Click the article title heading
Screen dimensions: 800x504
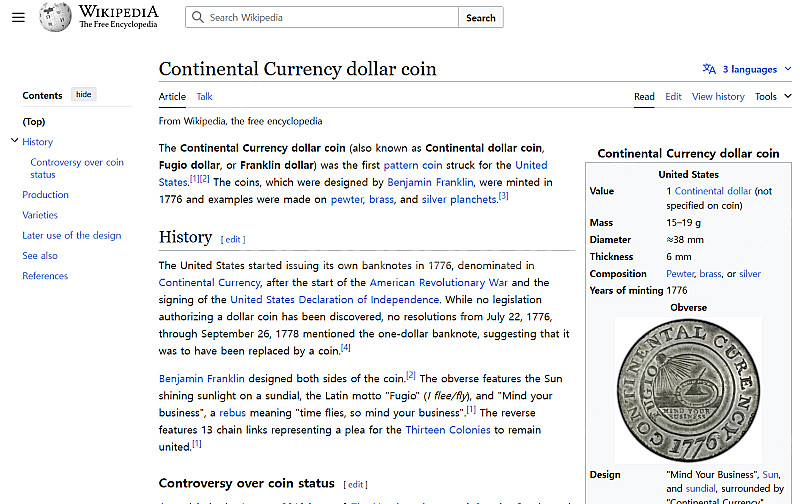click(297, 69)
